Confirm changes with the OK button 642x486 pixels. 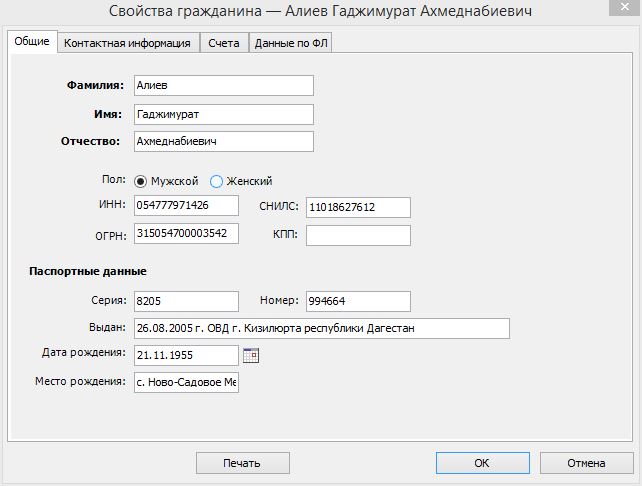481,463
